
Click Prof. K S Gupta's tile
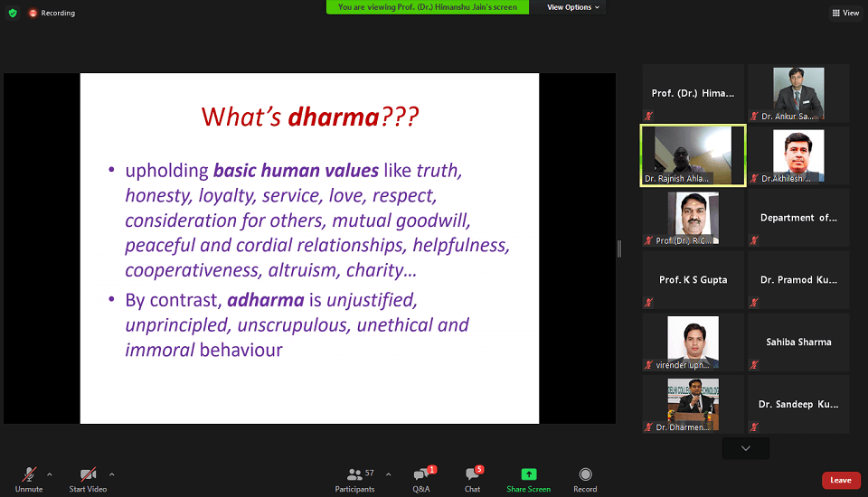693,280
